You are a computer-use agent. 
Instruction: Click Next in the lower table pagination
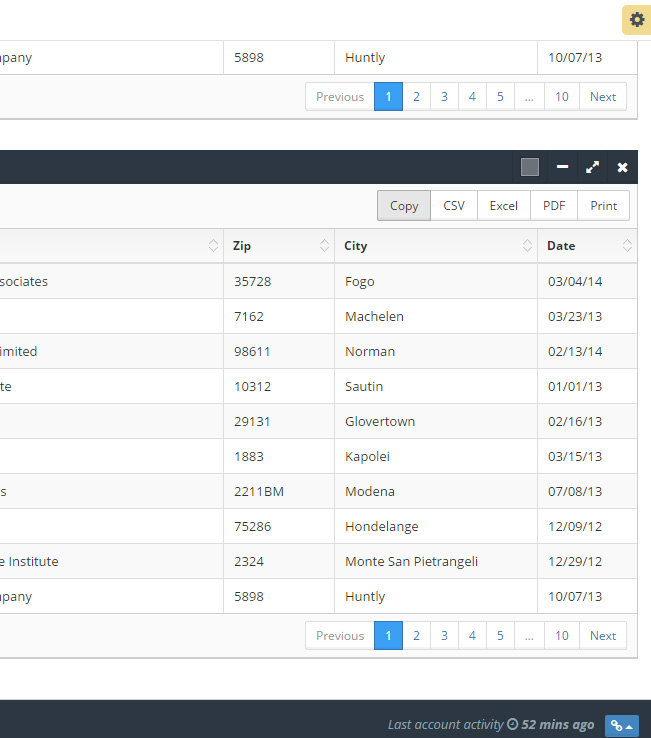pos(603,635)
